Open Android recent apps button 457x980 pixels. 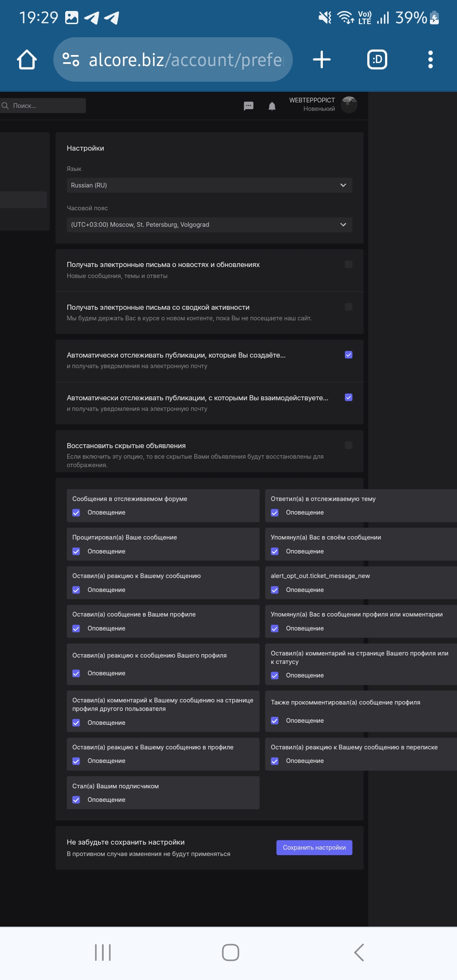click(103, 952)
